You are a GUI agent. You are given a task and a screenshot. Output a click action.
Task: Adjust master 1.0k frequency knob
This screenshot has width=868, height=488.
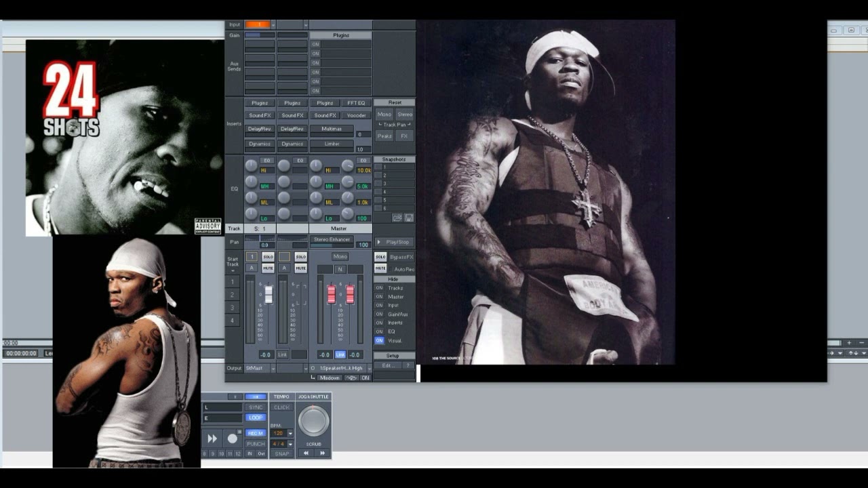point(347,197)
